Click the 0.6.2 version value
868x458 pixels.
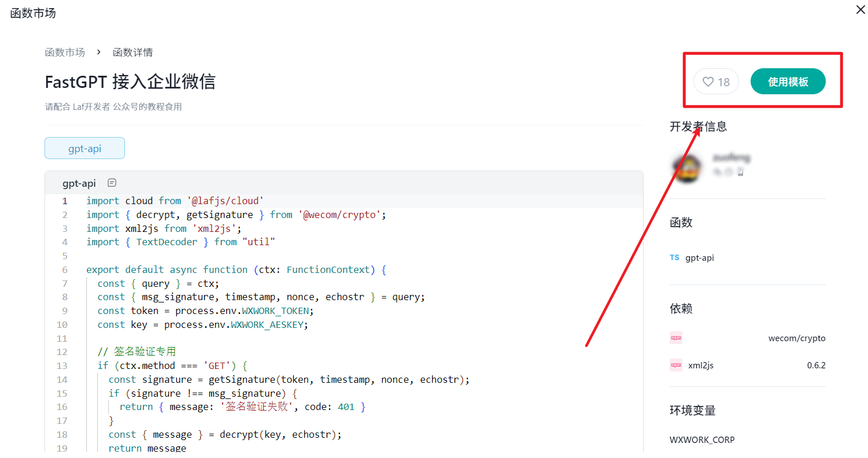coord(816,365)
